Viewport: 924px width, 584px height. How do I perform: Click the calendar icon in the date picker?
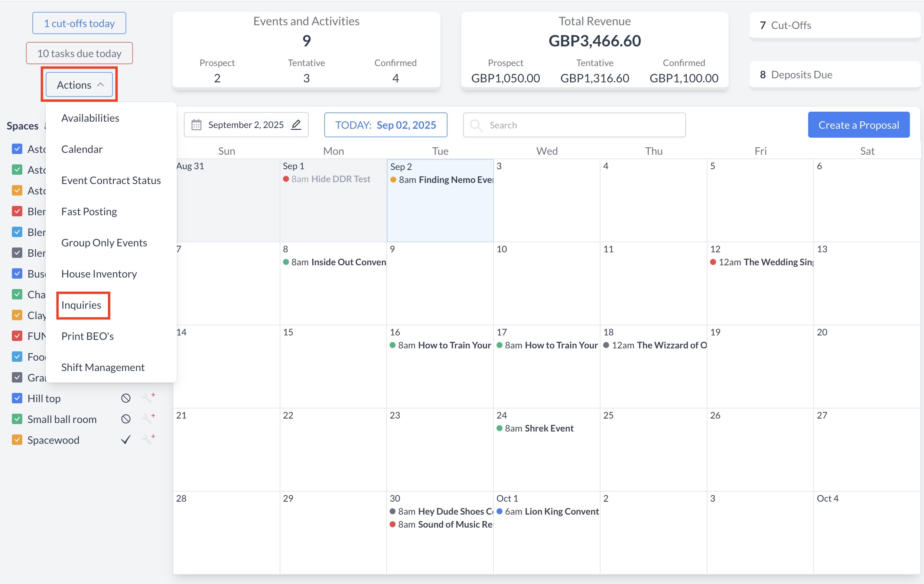point(196,125)
